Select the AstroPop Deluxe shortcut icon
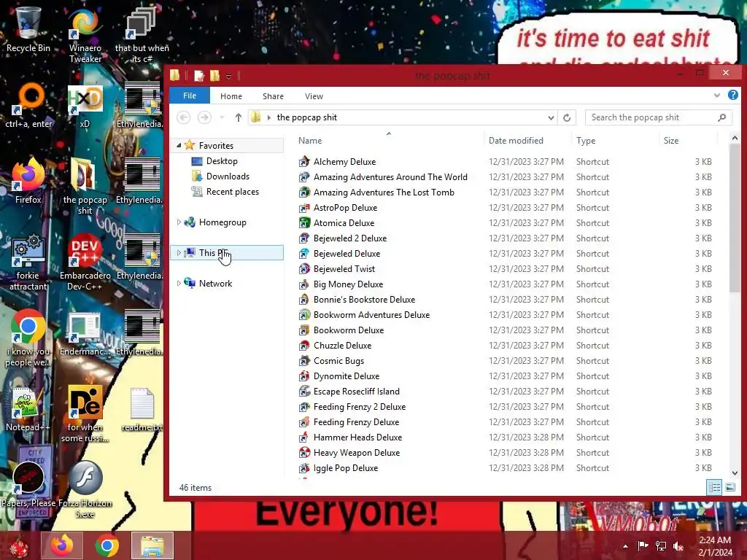This screenshot has width=747, height=560. point(304,208)
